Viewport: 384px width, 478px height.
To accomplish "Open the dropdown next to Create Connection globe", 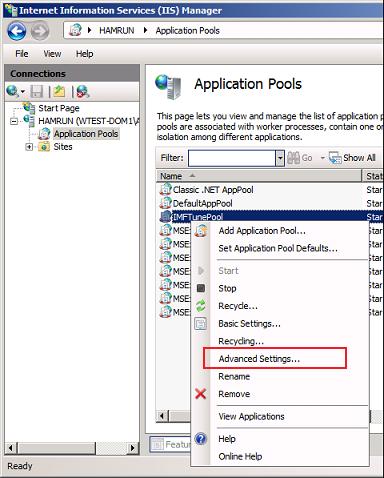I will (x=23, y=91).
